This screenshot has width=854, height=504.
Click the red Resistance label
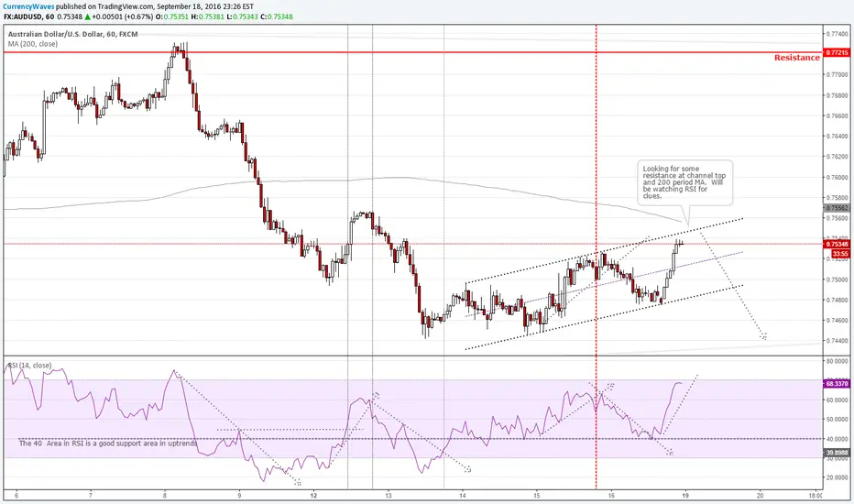797,57
